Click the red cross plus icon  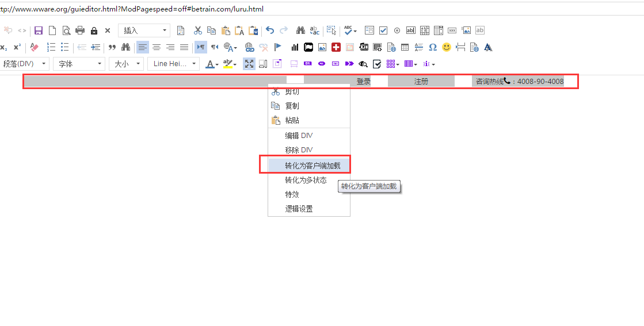[x=336, y=48]
